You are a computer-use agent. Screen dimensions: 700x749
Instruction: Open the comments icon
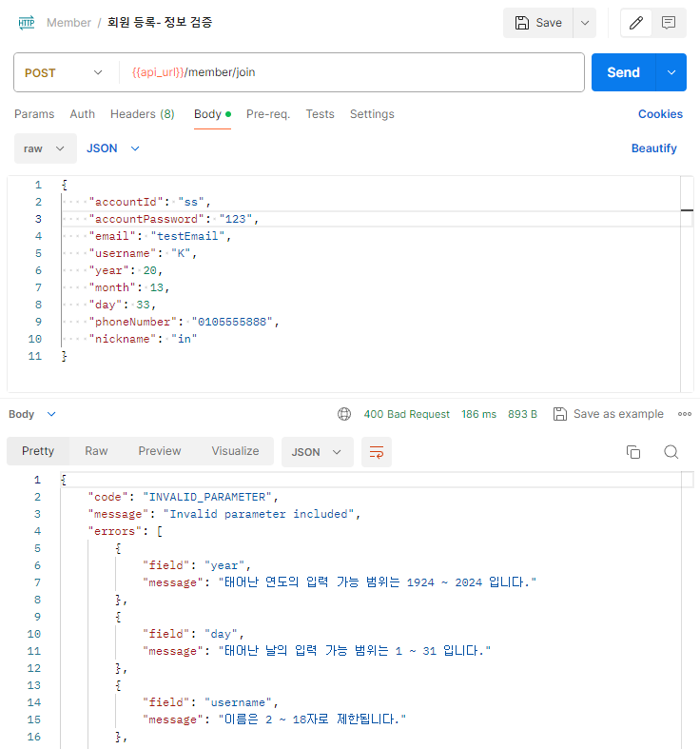click(669, 23)
